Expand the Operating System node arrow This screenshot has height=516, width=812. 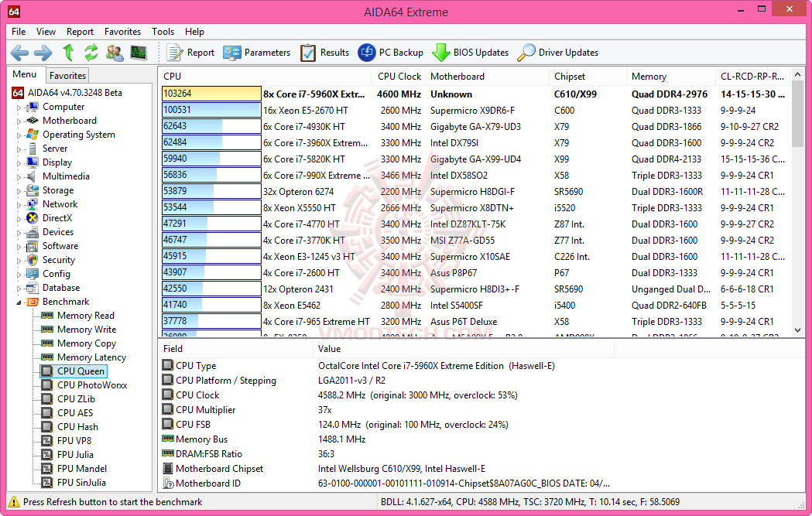tap(19, 135)
